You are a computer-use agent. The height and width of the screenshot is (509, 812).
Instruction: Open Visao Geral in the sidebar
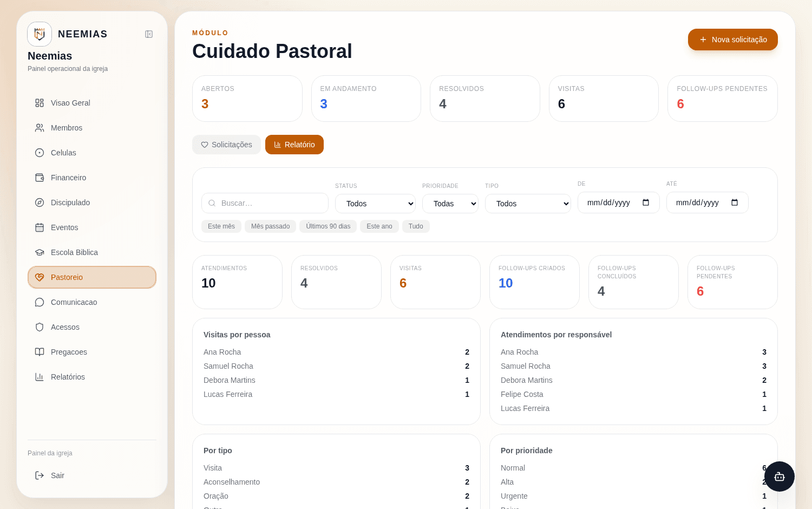92,103
